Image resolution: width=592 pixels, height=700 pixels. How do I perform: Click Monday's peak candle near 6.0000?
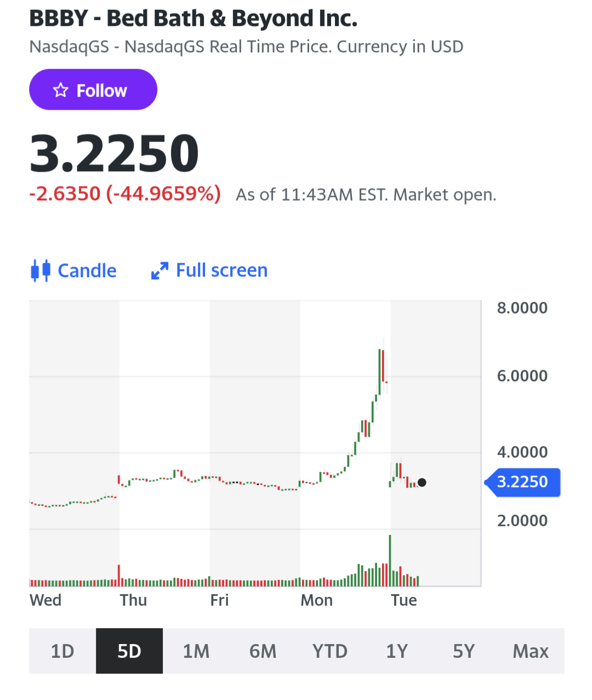point(379,371)
